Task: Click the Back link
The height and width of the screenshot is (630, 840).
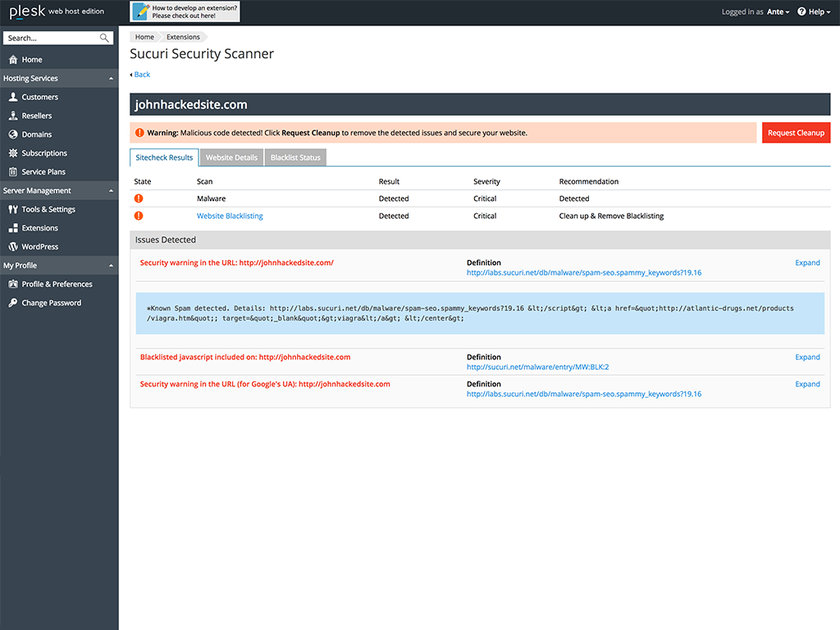Action: click(141, 75)
